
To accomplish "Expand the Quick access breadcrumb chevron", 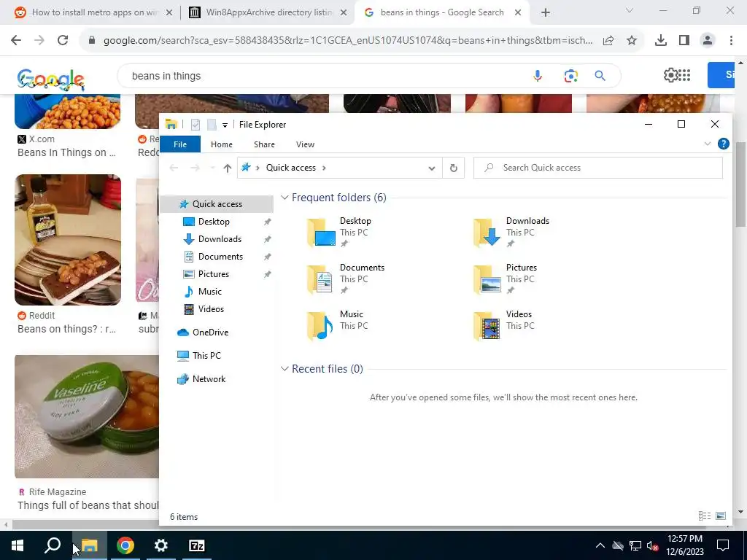I will 325,168.
